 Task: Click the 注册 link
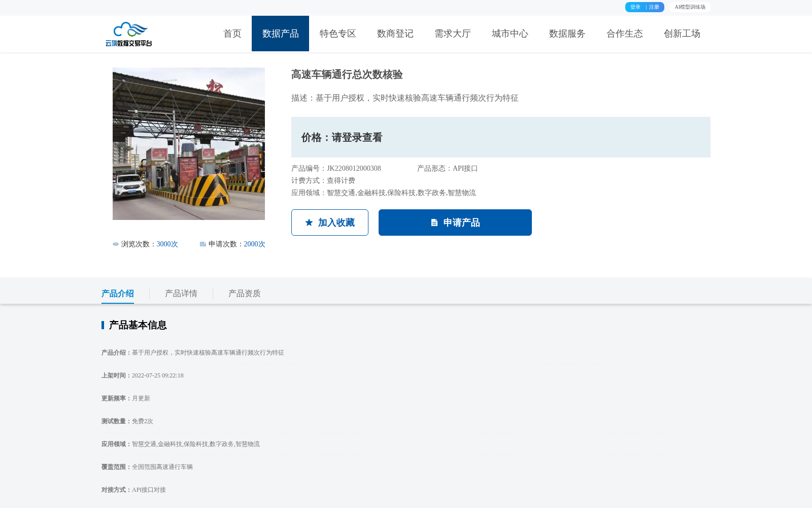(654, 7)
